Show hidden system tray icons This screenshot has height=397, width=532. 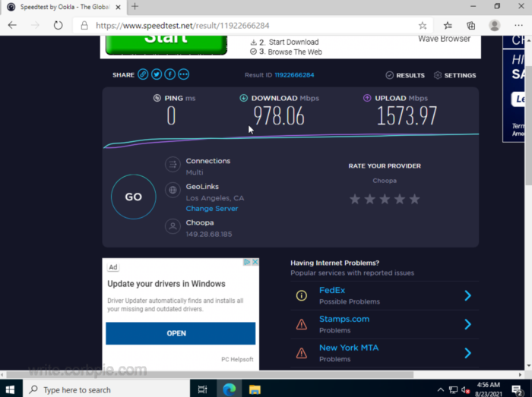tap(440, 390)
